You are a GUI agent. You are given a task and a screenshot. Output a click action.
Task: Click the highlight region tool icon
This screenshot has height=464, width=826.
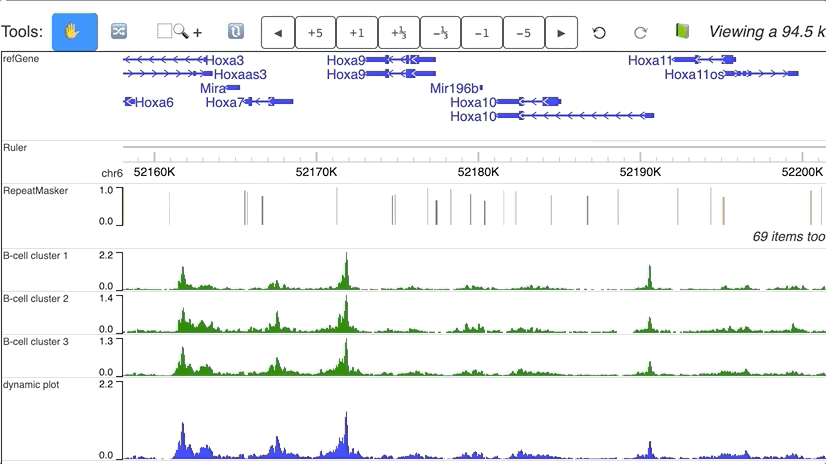(235, 32)
